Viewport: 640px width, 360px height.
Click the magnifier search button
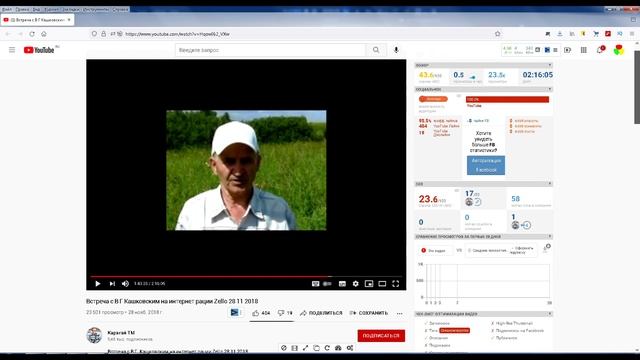click(x=376, y=50)
